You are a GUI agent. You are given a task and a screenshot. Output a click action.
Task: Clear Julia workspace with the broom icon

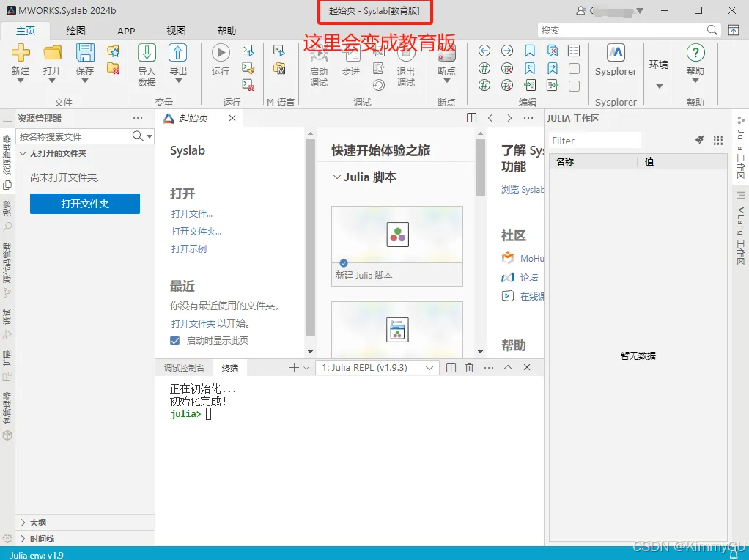pyautogui.click(x=699, y=140)
